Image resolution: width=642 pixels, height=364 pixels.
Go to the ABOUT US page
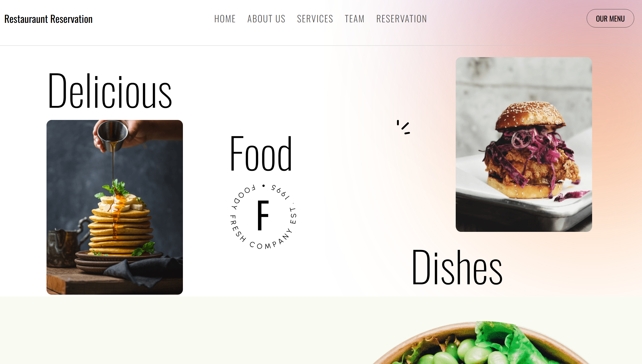[x=266, y=19]
